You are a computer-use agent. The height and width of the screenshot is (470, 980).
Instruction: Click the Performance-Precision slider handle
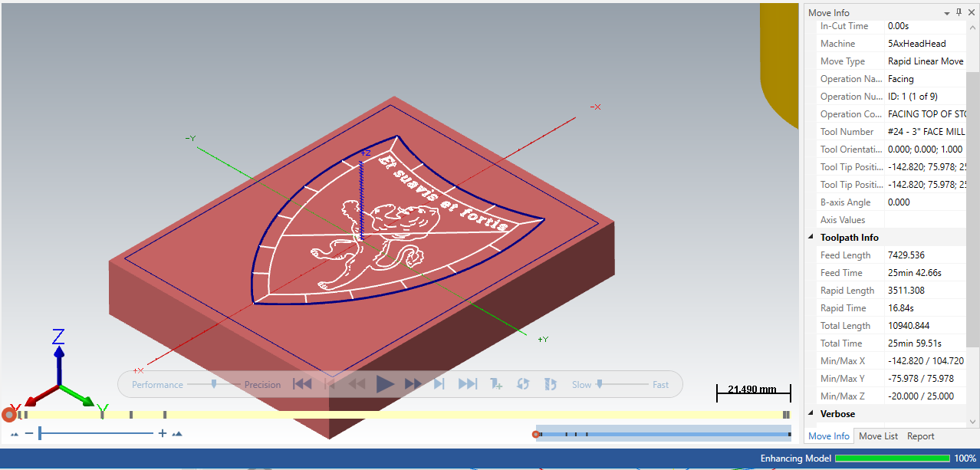pyautogui.click(x=214, y=383)
